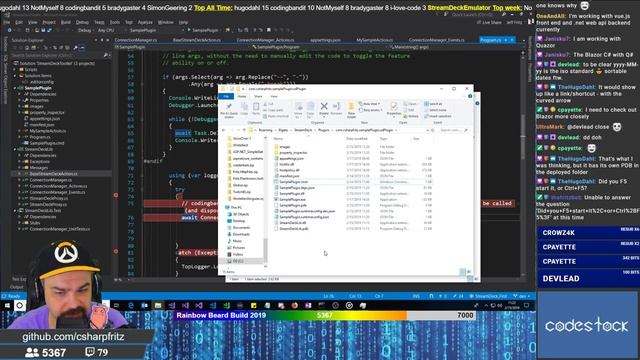The height and width of the screenshot is (360, 640).
Task: Click Cortana circle on taskbar
Action: pos(19,305)
